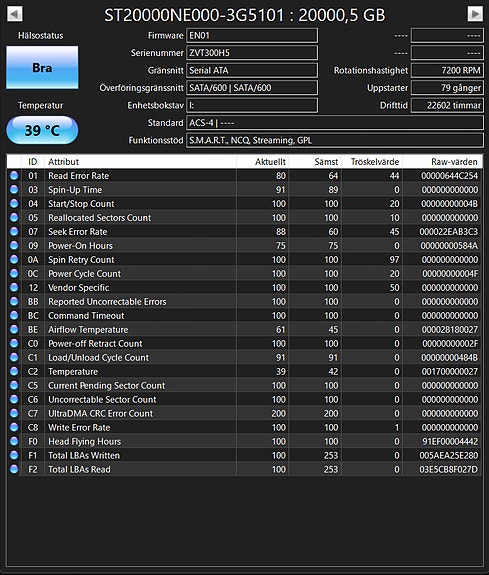Click the S.M.A.R.T., NCQ features field
This screenshot has width=489, height=575.
(335, 140)
